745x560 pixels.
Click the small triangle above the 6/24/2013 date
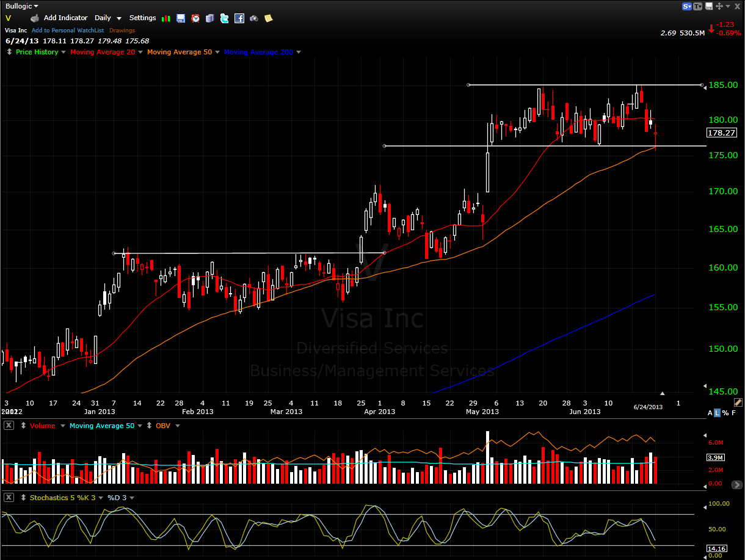pos(663,393)
